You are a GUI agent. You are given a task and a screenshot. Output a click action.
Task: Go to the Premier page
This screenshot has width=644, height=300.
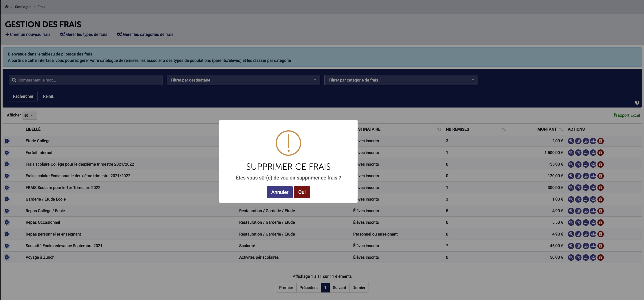point(286,288)
